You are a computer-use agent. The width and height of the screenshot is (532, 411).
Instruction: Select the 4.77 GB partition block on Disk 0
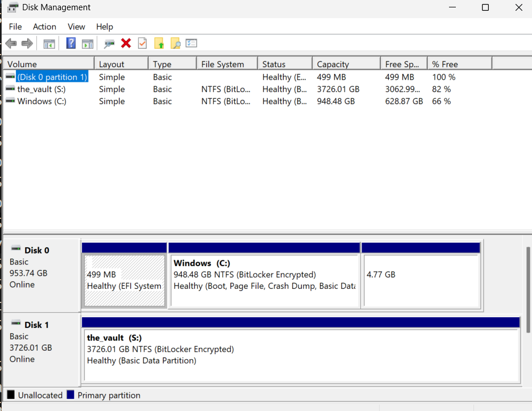(421, 275)
